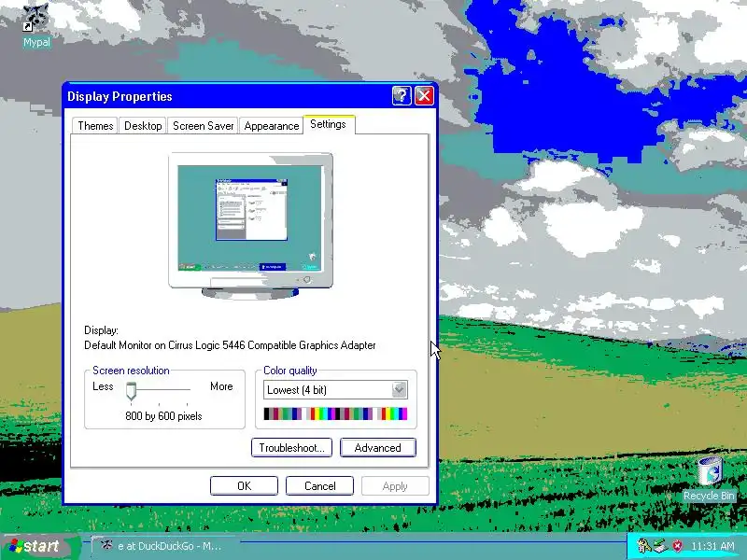
Task: Click the Display Properties title bar text
Action: coord(120,97)
